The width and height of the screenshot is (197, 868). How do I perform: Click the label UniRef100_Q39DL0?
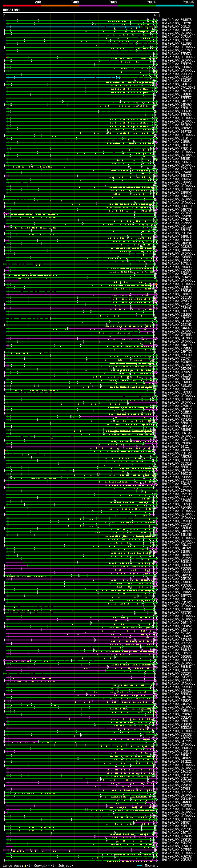click(x=177, y=406)
